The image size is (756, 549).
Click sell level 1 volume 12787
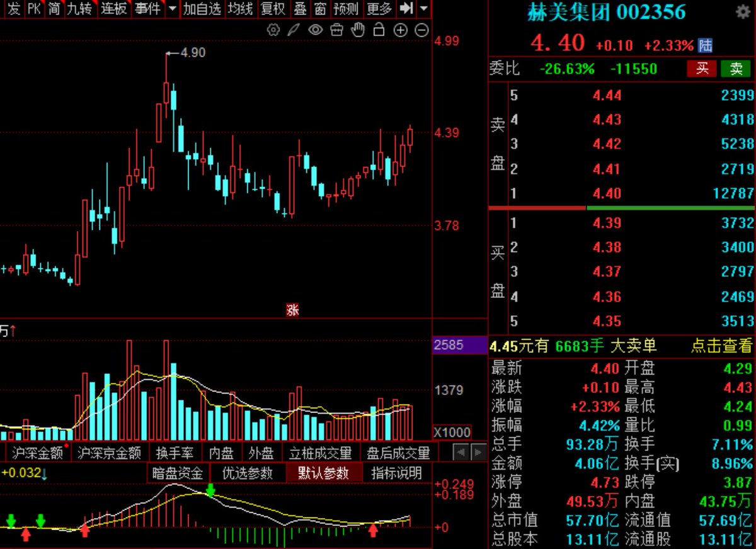[x=733, y=193]
